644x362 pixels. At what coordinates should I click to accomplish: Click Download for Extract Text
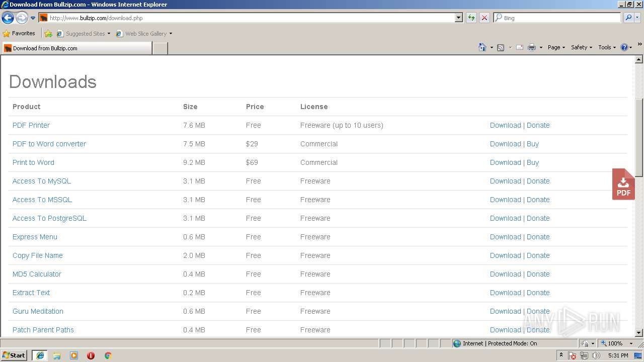click(x=505, y=293)
